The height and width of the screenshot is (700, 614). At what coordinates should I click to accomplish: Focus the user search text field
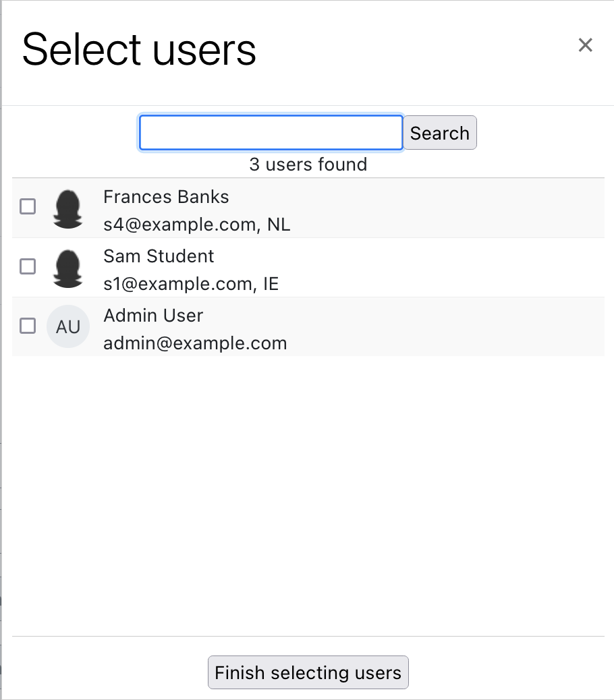tap(271, 133)
